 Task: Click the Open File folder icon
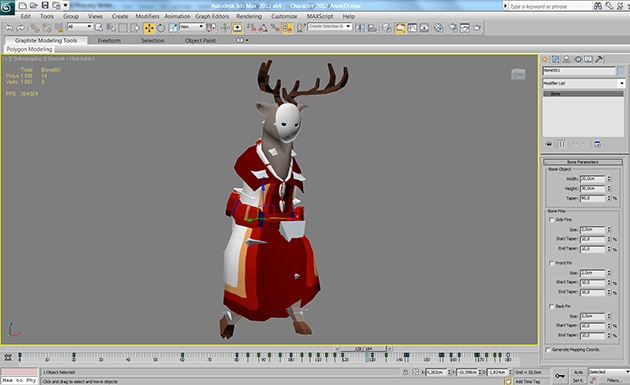34,6
